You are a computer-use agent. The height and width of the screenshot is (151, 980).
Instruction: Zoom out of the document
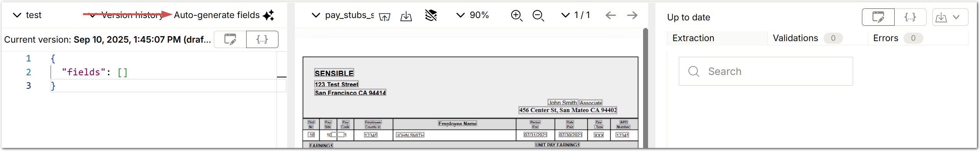[x=538, y=15]
